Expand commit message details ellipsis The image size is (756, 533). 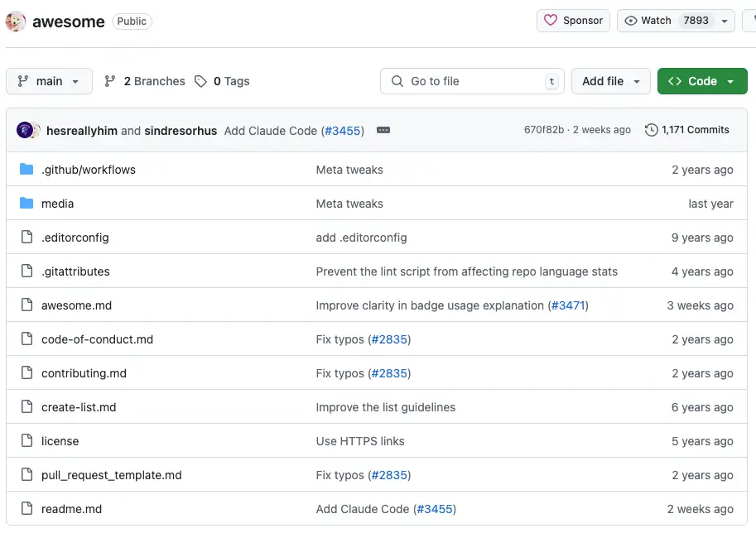pyautogui.click(x=383, y=130)
